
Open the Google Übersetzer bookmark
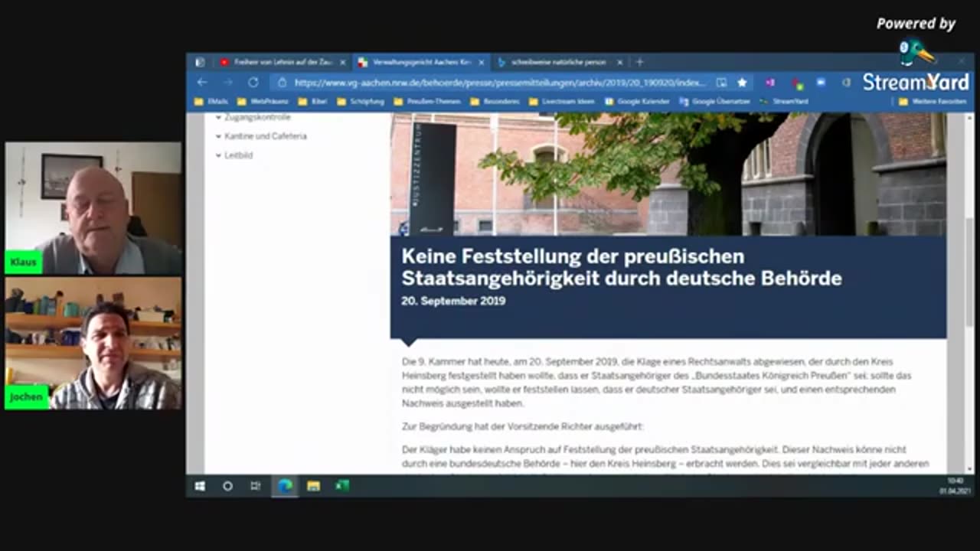tap(715, 101)
